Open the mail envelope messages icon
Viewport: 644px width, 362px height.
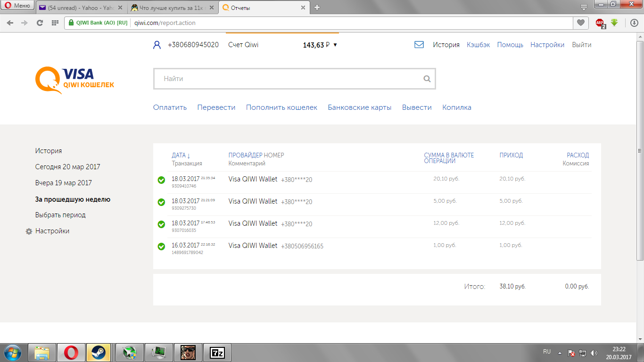point(419,45)
